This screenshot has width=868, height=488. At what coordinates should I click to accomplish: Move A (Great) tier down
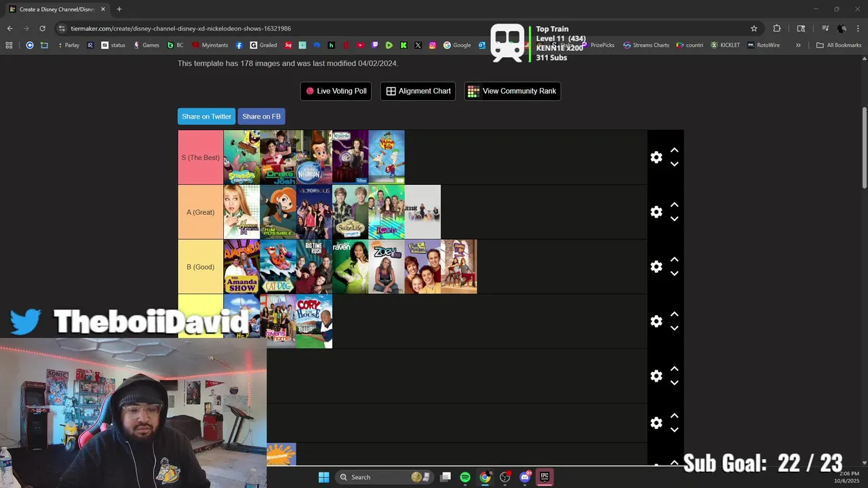[674, 219]
